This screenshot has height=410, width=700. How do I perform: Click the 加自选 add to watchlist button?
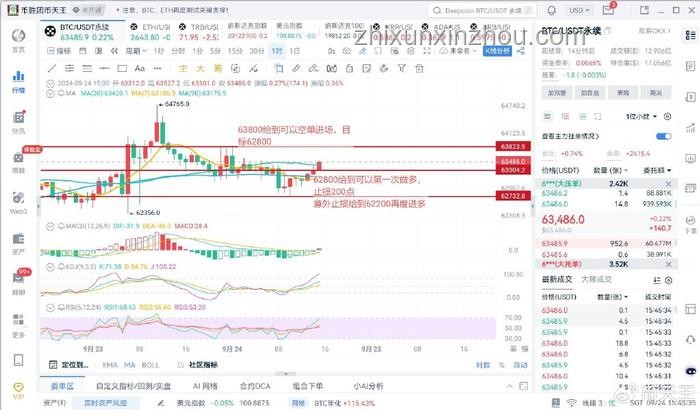click(x=590, y=93)
